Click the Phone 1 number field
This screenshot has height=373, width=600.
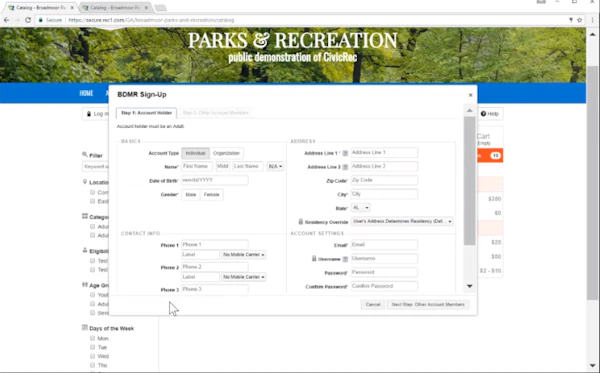pos(215,244)
